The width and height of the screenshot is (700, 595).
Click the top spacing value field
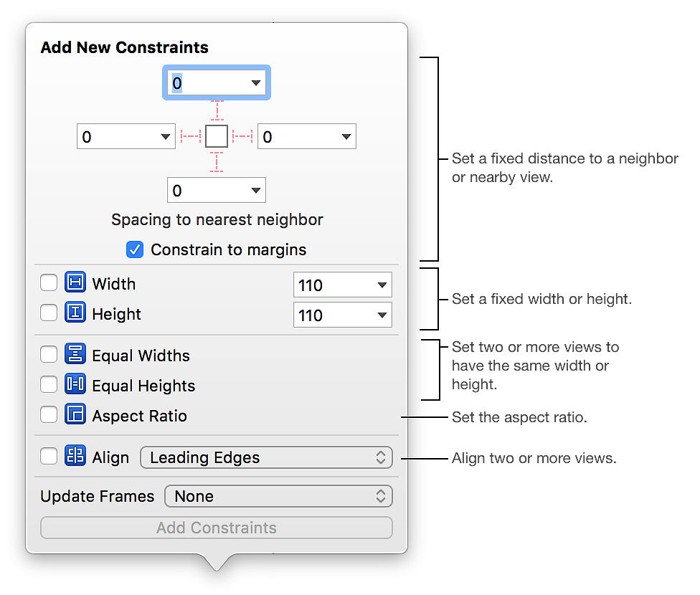click(217, 82)
